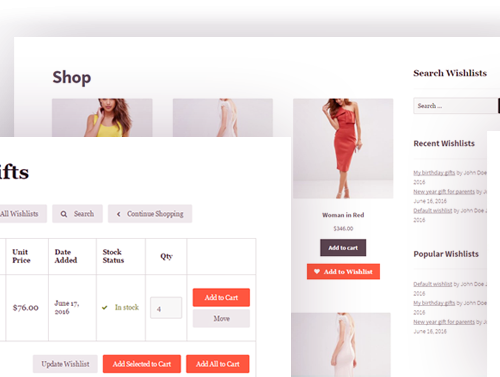Click the $346.00 price text

click(x=343, y=228)
